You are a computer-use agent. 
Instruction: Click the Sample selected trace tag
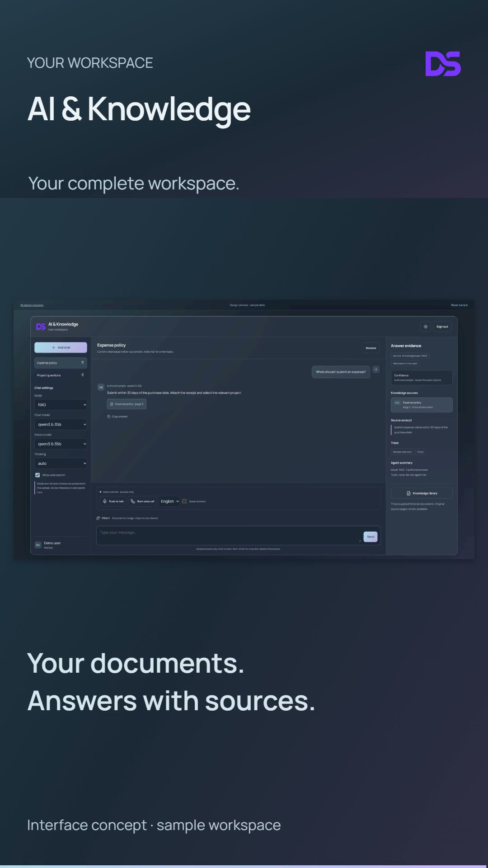(x=402, y=452)
